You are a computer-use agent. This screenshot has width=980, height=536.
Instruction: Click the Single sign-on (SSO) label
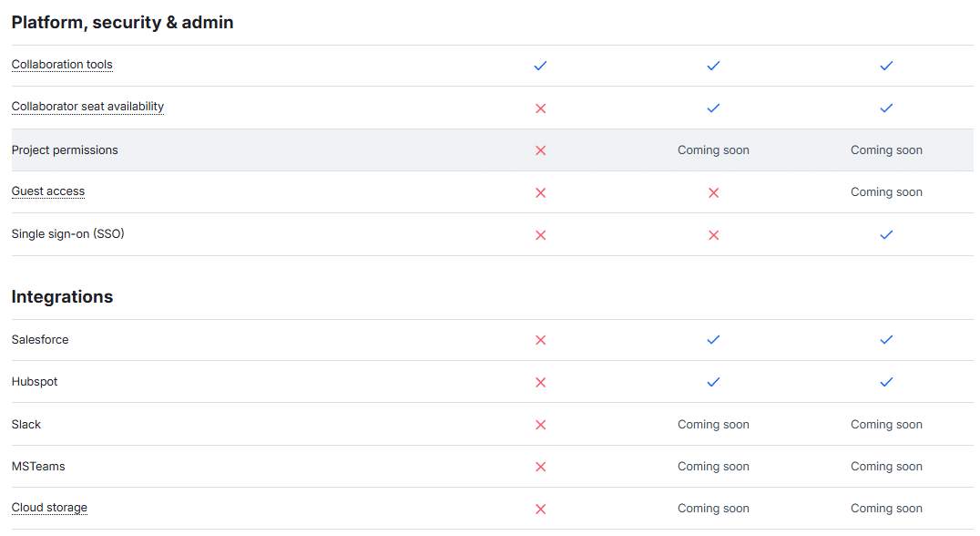pyautogui.click(x=67, y=234)
